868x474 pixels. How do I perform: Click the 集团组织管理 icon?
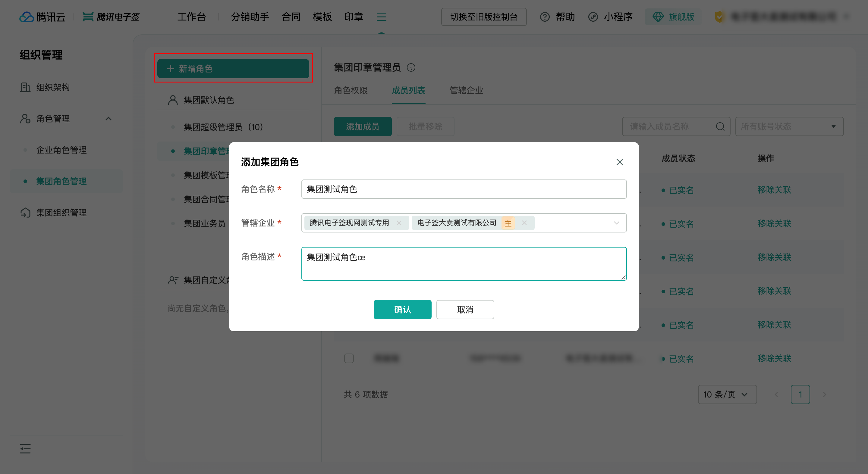pos(25,212)
